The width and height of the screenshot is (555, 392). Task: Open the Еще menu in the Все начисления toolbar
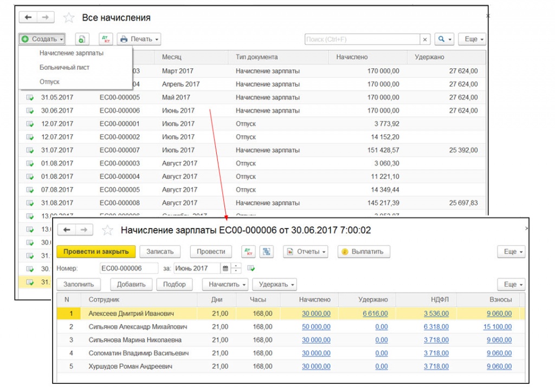click(472, 39)
